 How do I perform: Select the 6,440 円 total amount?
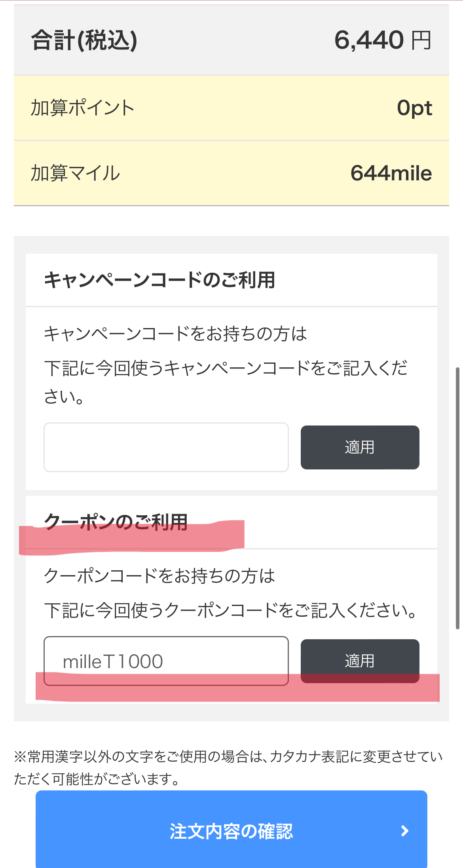click(382, 40)
